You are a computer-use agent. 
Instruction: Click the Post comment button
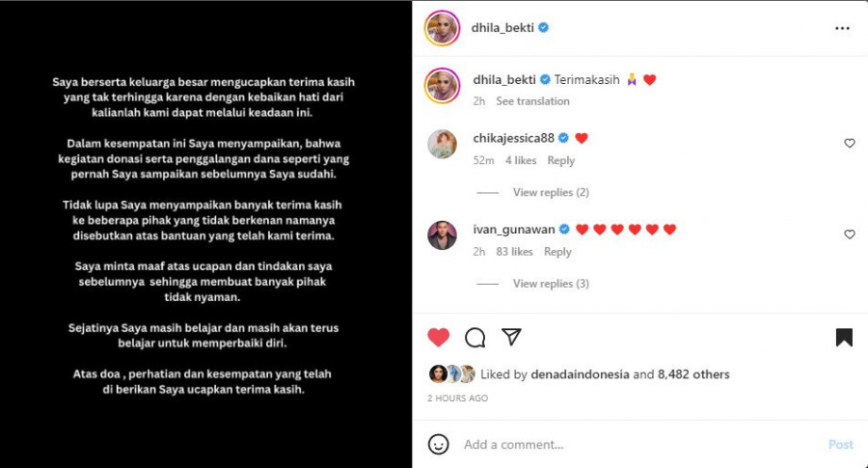pos(840,444)
